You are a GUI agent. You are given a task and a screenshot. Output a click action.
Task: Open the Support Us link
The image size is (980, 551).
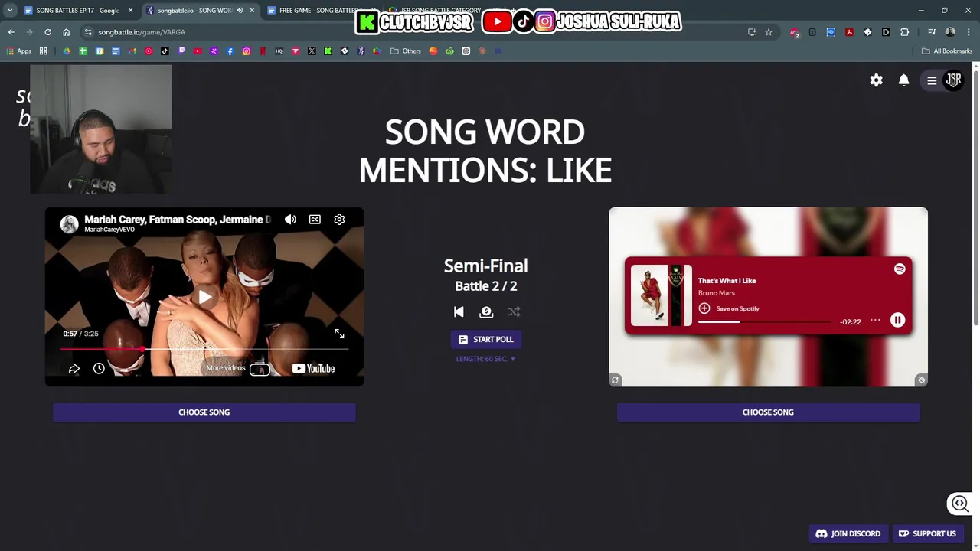[x=927, y=534]
